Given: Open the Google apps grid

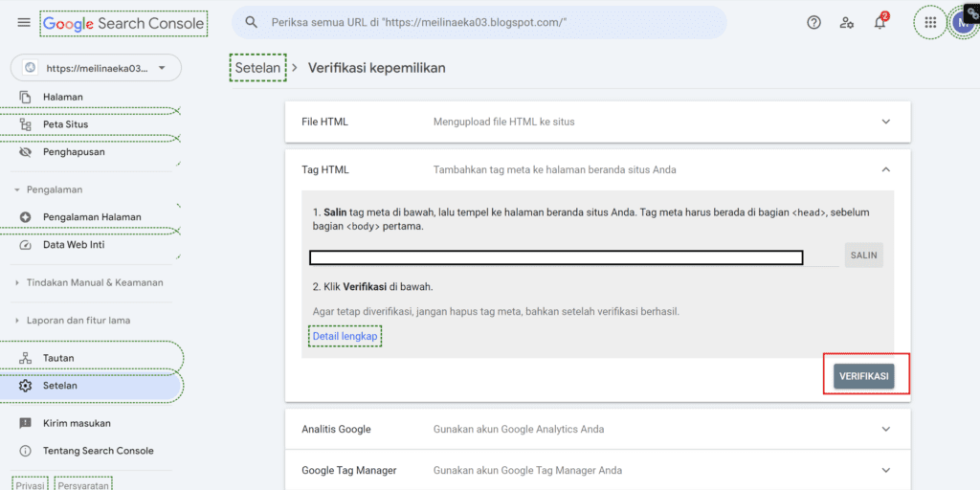Looking at the screenshot, I should point(930,23).
